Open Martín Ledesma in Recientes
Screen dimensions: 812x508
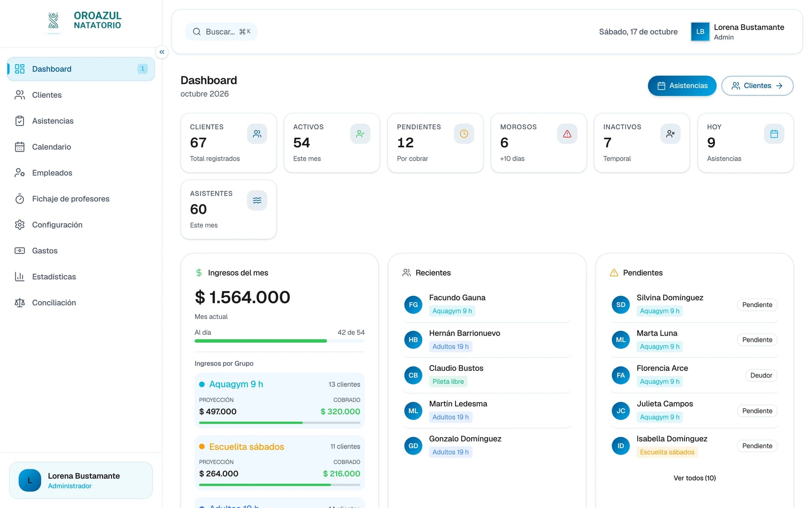(x=487, y=411)
